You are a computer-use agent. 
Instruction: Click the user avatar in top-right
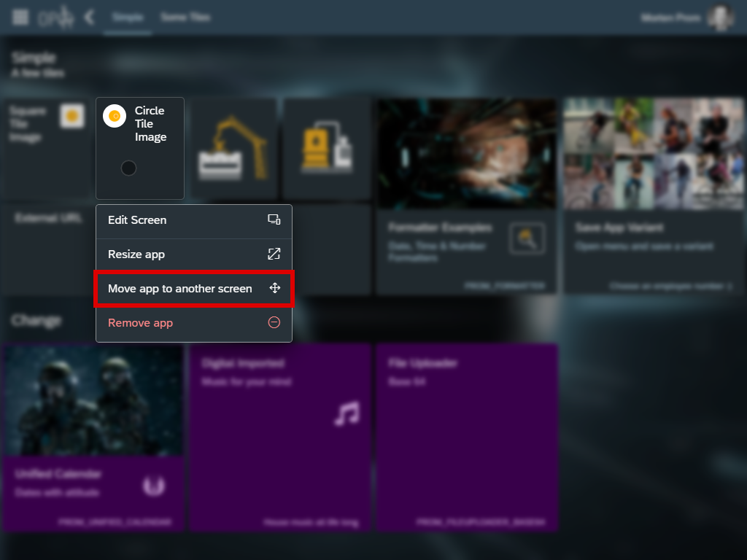click(x=720, y=17)
